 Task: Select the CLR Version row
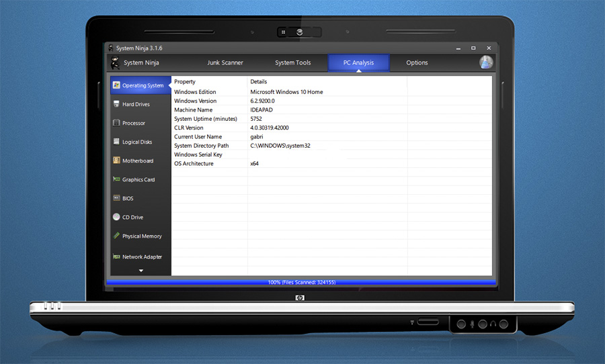pos(332,128)
